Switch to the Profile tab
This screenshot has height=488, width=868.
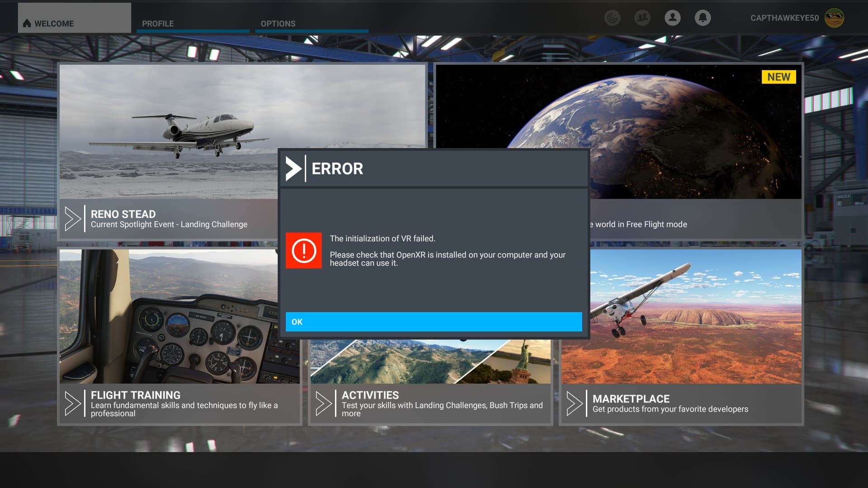pos(158,23)
